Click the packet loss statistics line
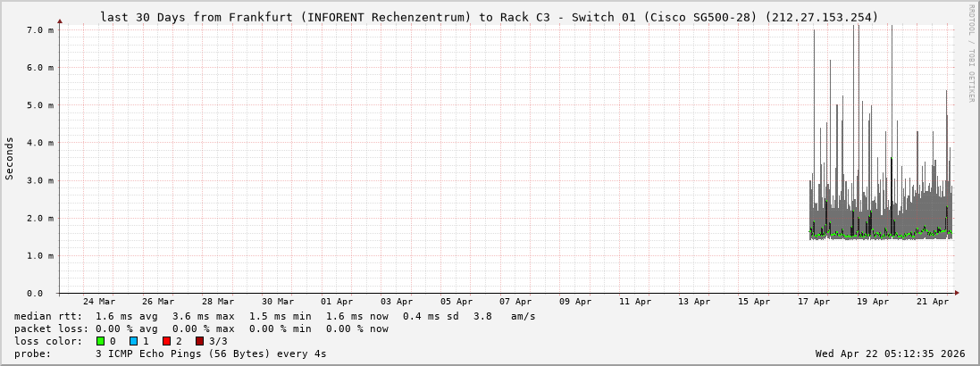This screenshot has width=980, height=366. click(202, 329)
